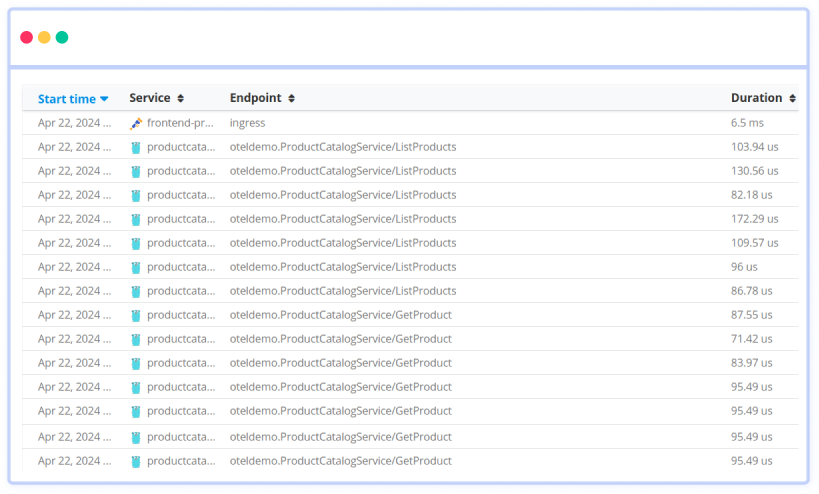Open ListProducts endpoint with 109.57 us duration
819x494 pixels.
(x=342, y=243)
